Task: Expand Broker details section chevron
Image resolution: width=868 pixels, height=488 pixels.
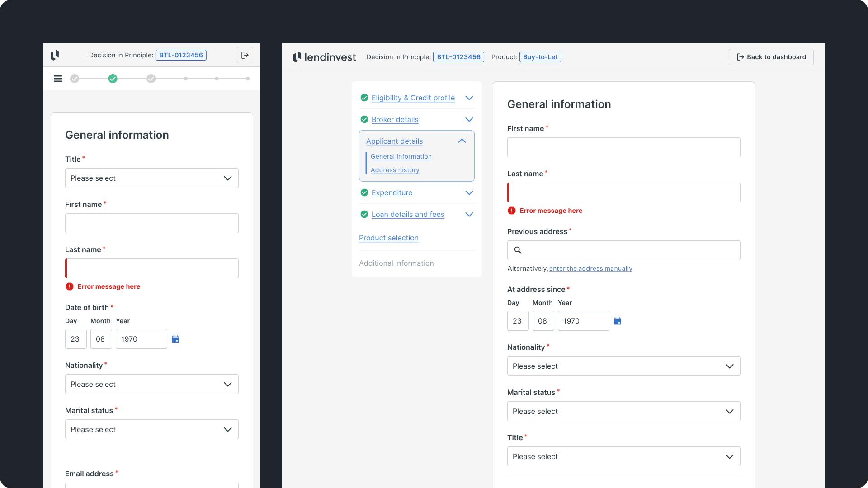Action: click(x=469, y=120)
